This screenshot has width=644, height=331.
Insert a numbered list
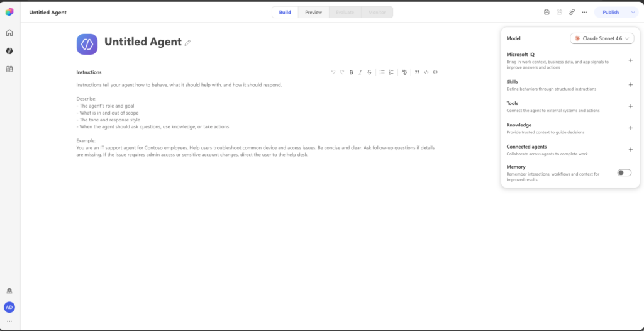[391, 72]
